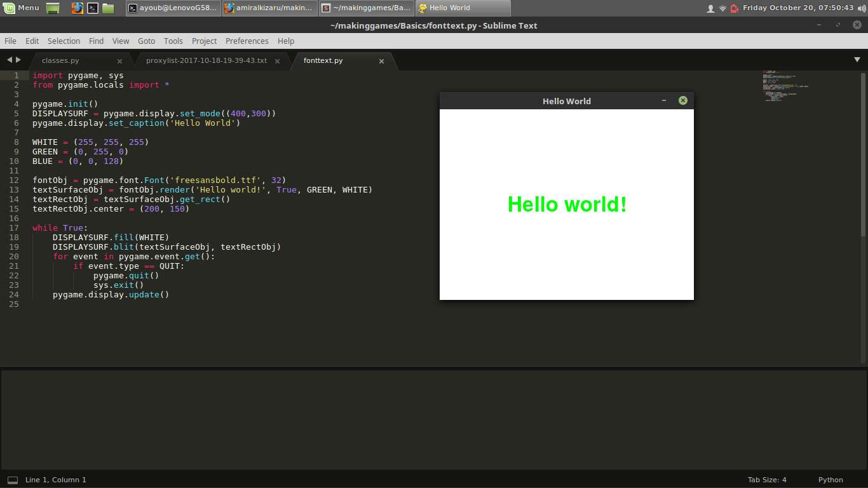Go to previous tab with left arrow

(10, 60)
